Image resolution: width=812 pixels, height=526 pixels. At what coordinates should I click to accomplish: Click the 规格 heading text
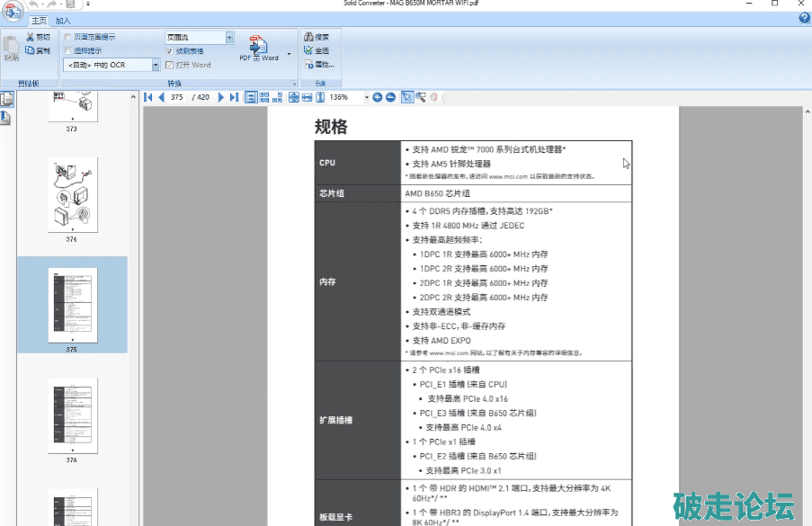(331, 126)
